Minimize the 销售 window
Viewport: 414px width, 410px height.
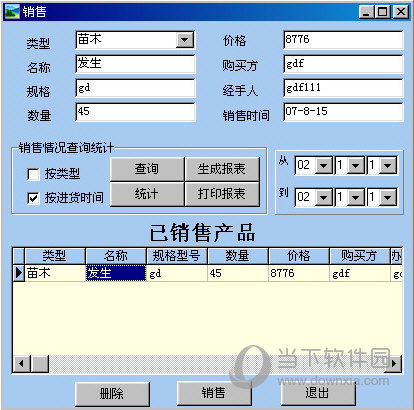click(366, 12)
